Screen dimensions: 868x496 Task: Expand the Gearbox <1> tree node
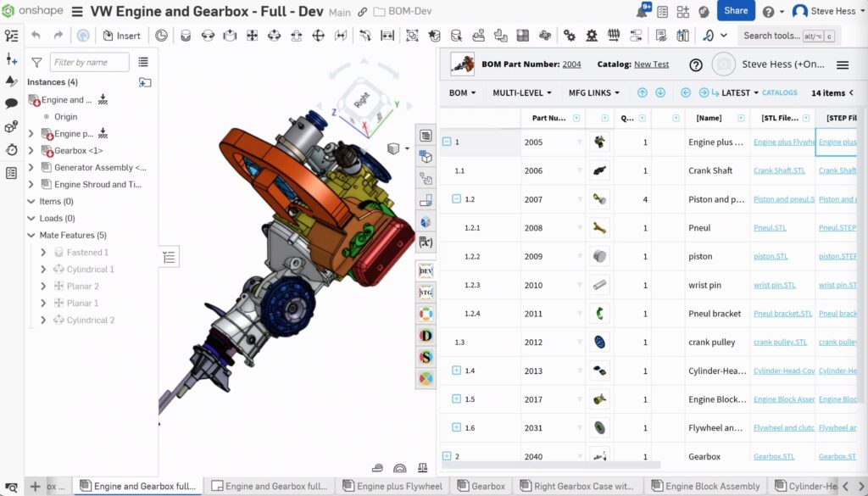(31, 151)
